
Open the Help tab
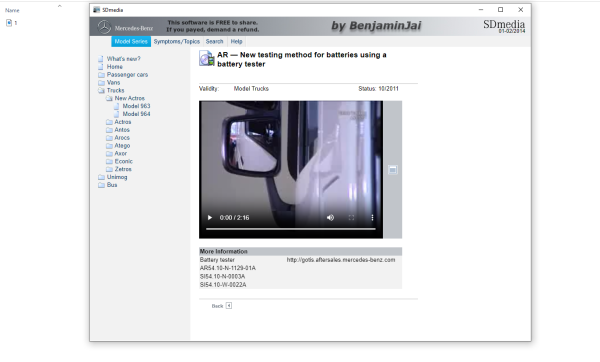[x=236, y=41]
